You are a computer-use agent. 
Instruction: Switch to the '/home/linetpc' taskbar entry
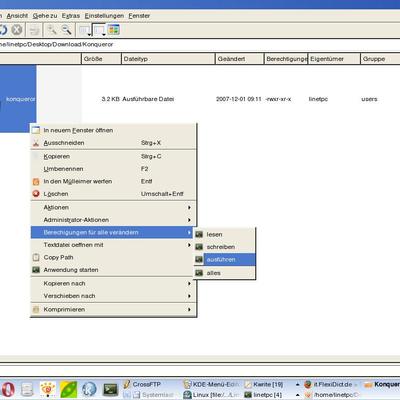point(331,395)
